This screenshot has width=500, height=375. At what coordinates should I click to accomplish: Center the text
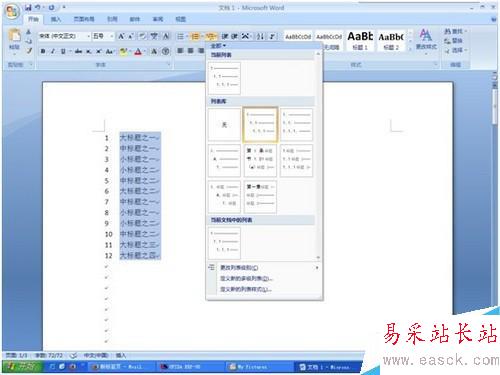(191, 51)
